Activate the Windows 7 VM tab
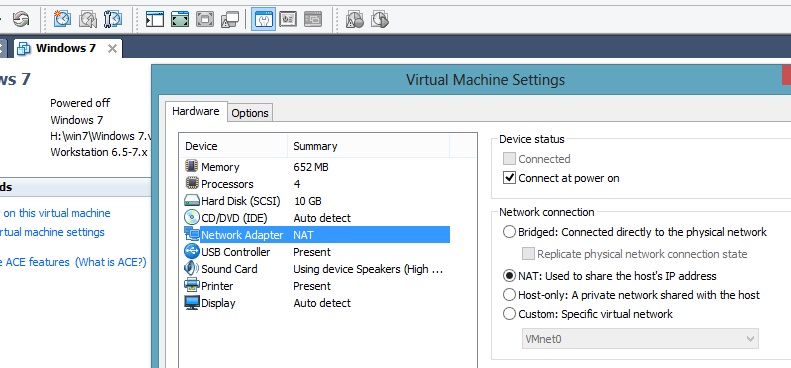Screen dimensions: 791x368 (68, 48)
